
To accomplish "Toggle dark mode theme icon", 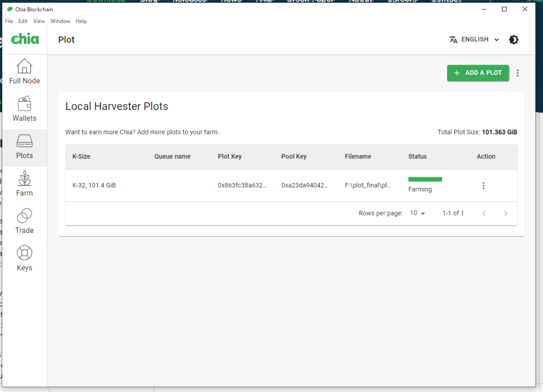I will pyautogui.click(x=513, y=40).
